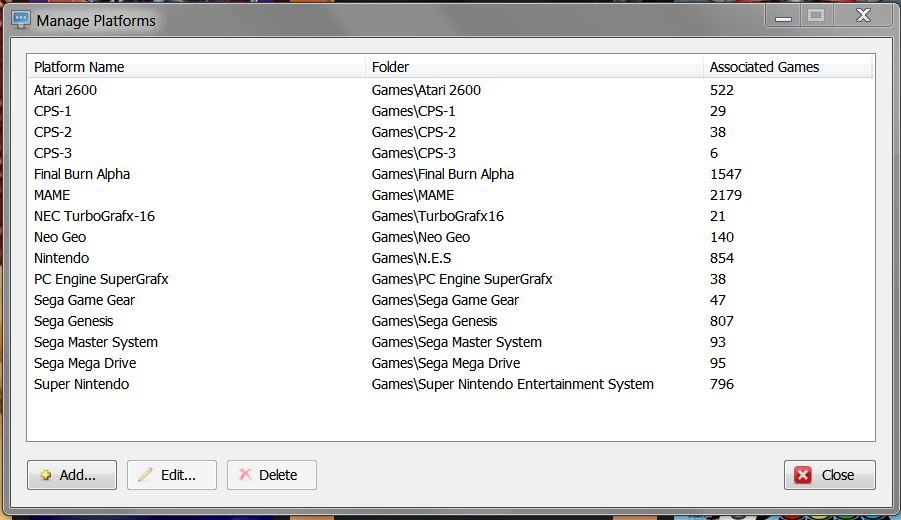901x520 pixels.
Task: Sort by Platform Name column header
Action: [196, 67]
